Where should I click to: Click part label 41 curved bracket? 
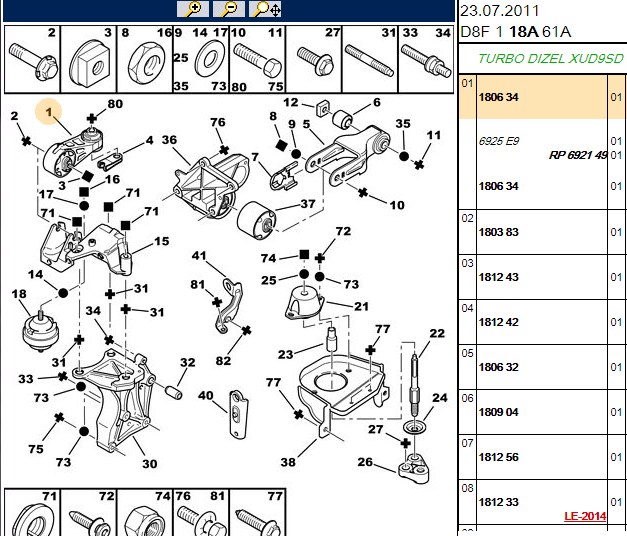click(x=199, y=255)
